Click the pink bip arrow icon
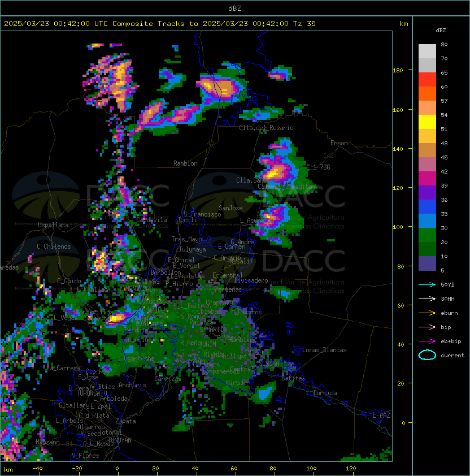This screenshot has height=476, width=470. pyautogui.click(x=427, y=327)
